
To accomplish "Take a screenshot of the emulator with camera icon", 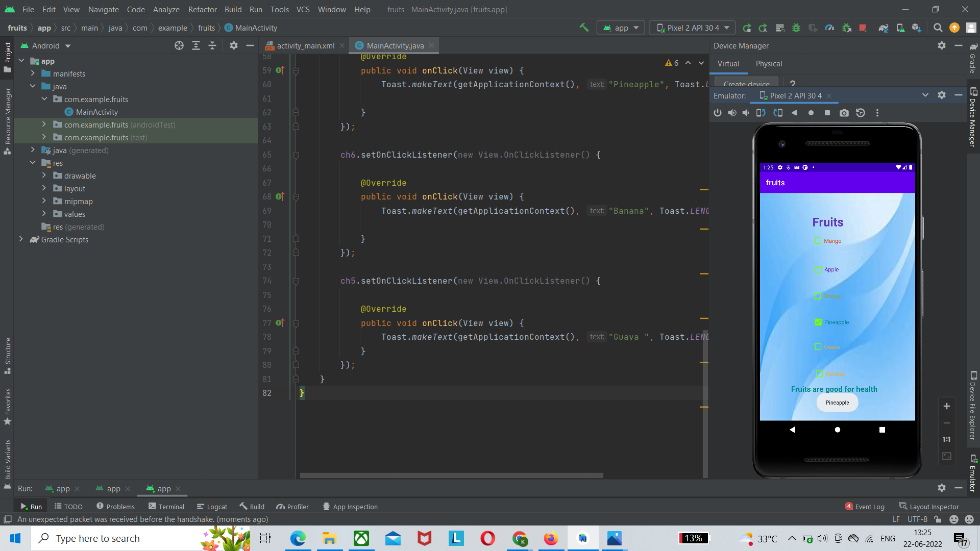I will point(844,113).
